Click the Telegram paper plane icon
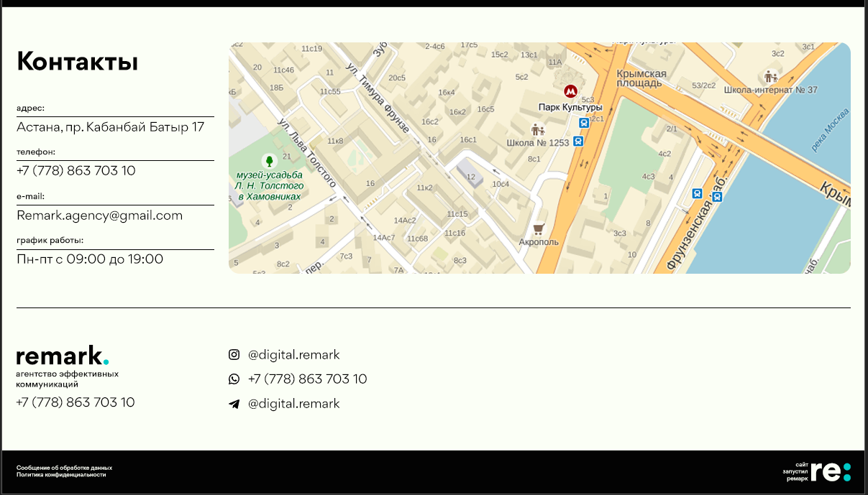Screen dimensions: 868x495 (x=234, y=404)
